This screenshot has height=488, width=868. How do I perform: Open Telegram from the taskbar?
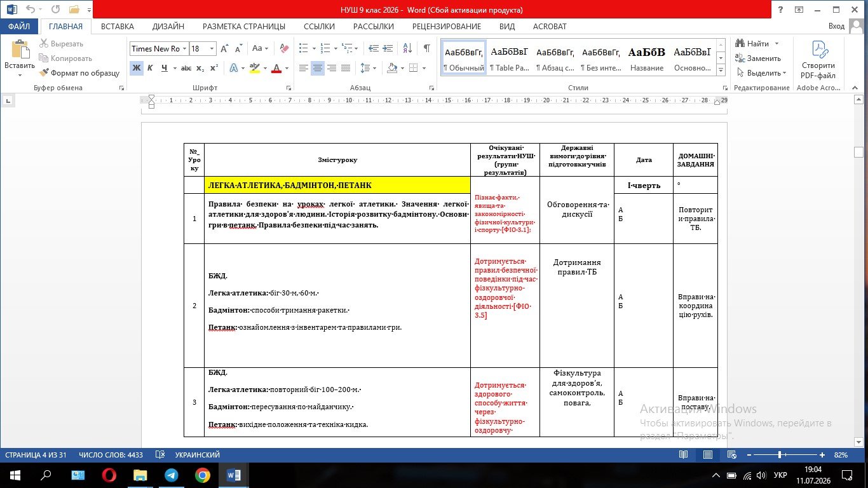point(172,475)
